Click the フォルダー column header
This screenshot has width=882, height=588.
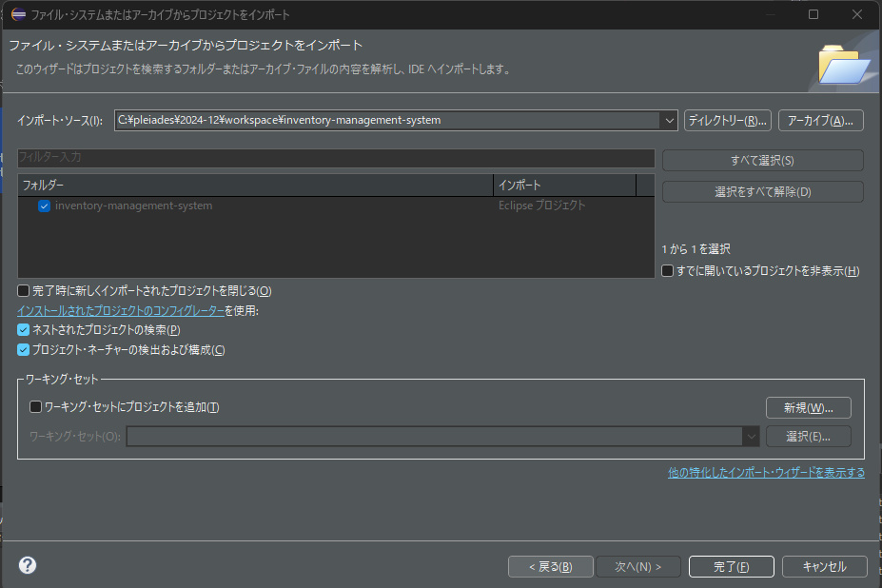(255, 185)
